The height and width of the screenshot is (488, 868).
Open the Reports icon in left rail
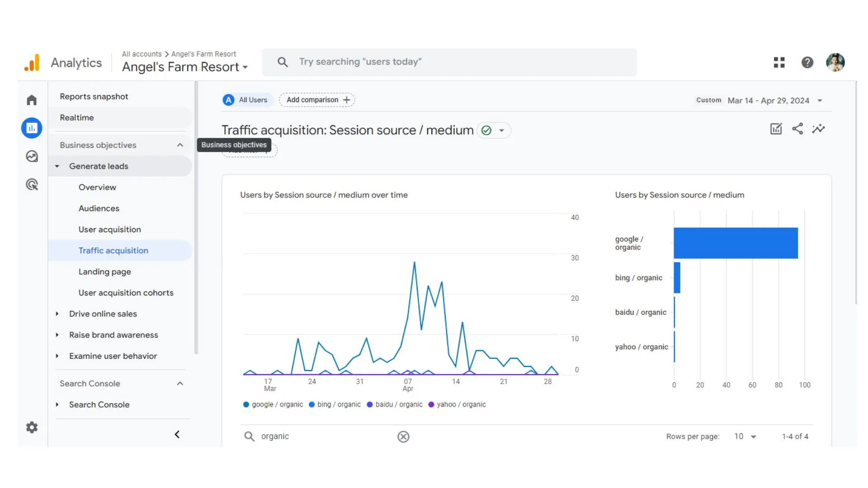click(x=32, y=128)
